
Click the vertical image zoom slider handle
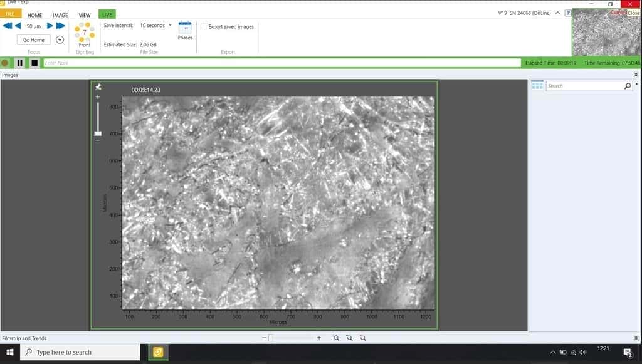98,133
